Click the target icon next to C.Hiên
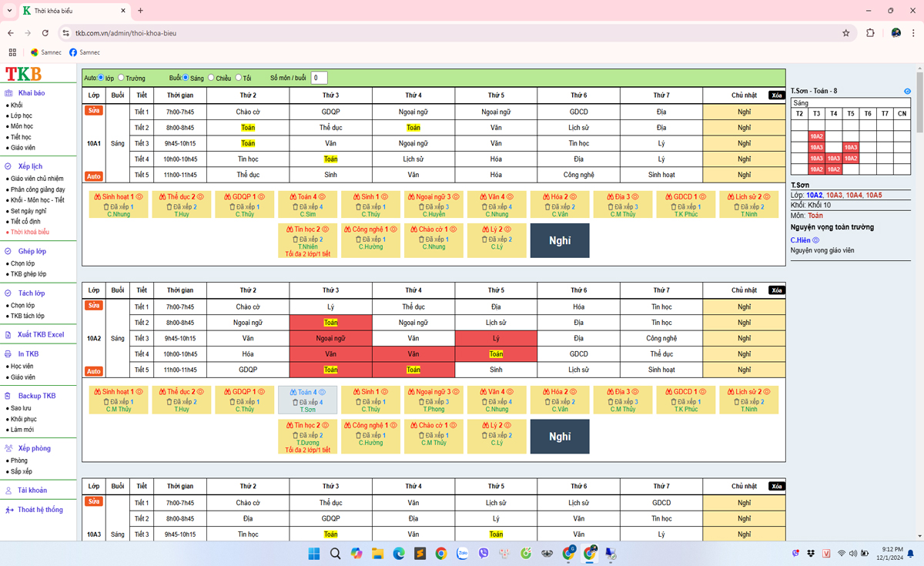The width and height of the screenshot is (924, 566). (x=816, y=240)
